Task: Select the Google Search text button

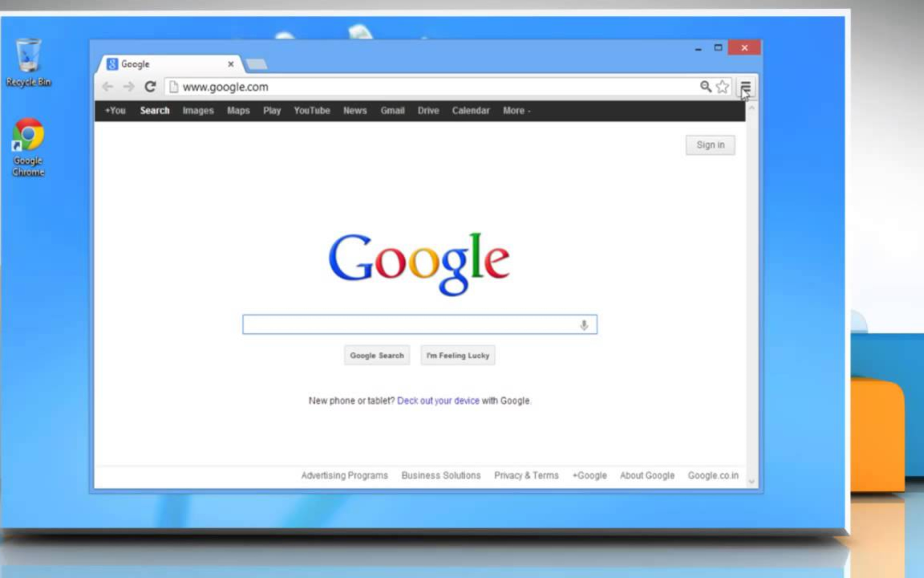Action: tap(377, 355)
